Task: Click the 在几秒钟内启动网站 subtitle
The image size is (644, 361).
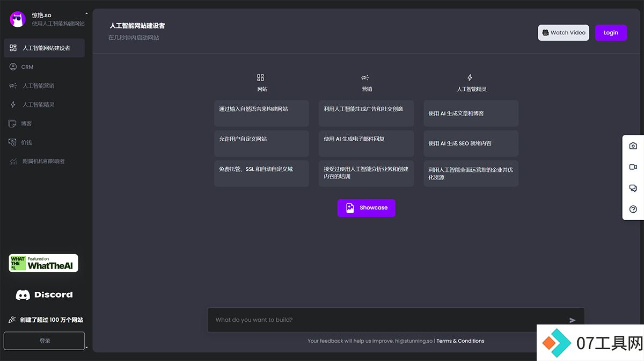Action: coord(134,38)
